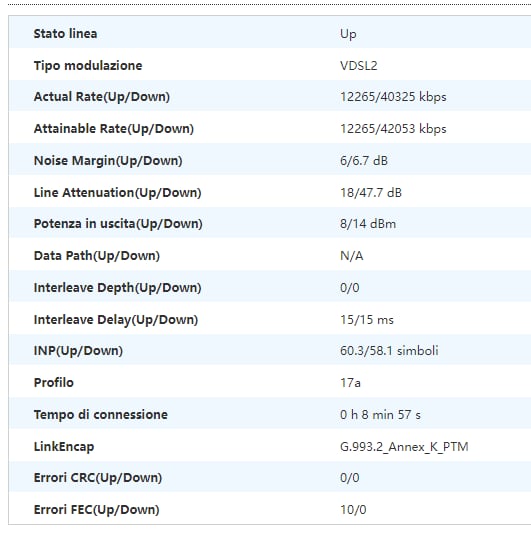The image size is (531, 540).
Task: Select the Attainable Rate(Up/Down) label
Action: coord(114,129)
